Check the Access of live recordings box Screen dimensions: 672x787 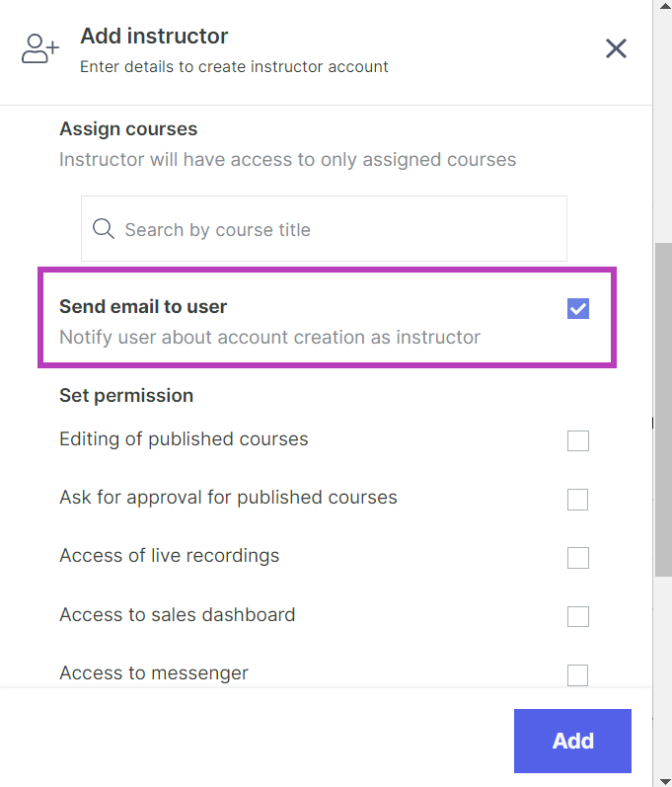coord(578,558)
